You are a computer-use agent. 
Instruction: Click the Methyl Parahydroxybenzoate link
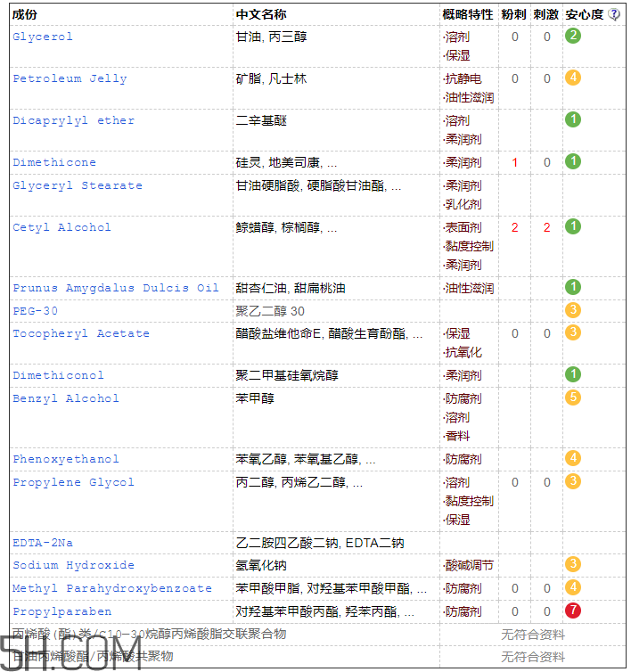pyautogui.click(x=112, y=588)
